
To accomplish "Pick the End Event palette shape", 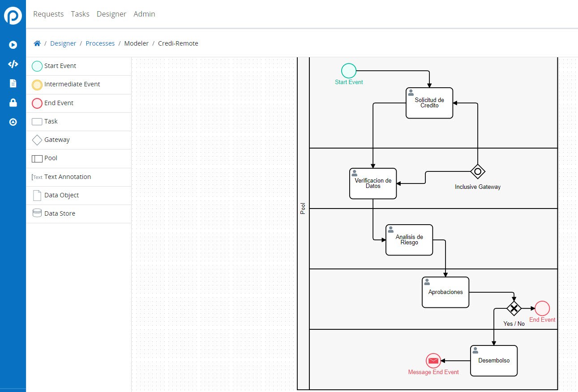I will pos(37,103).
